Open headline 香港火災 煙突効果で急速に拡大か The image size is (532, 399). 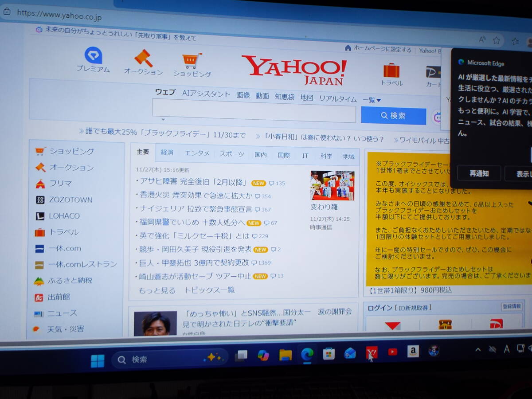coord(196,195)
